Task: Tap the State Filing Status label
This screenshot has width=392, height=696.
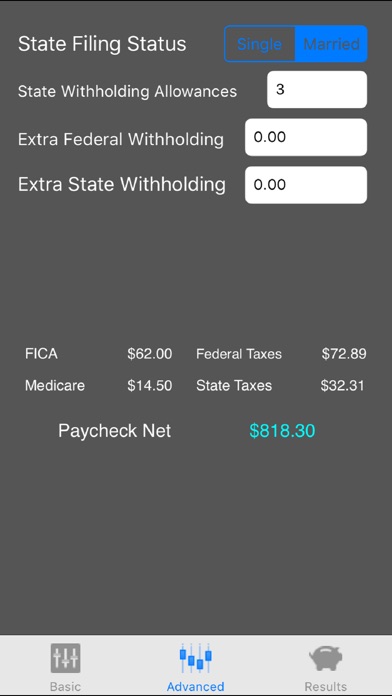Action: point(102,44)
